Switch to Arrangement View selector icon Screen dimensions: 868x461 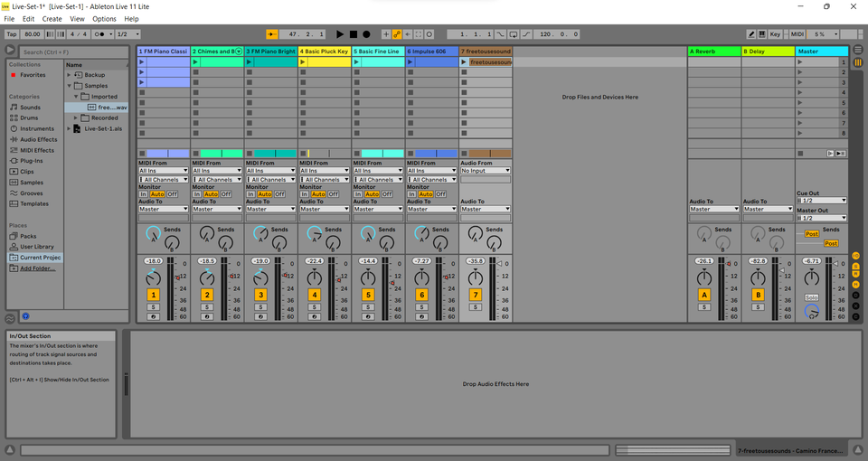click(858, 50)
